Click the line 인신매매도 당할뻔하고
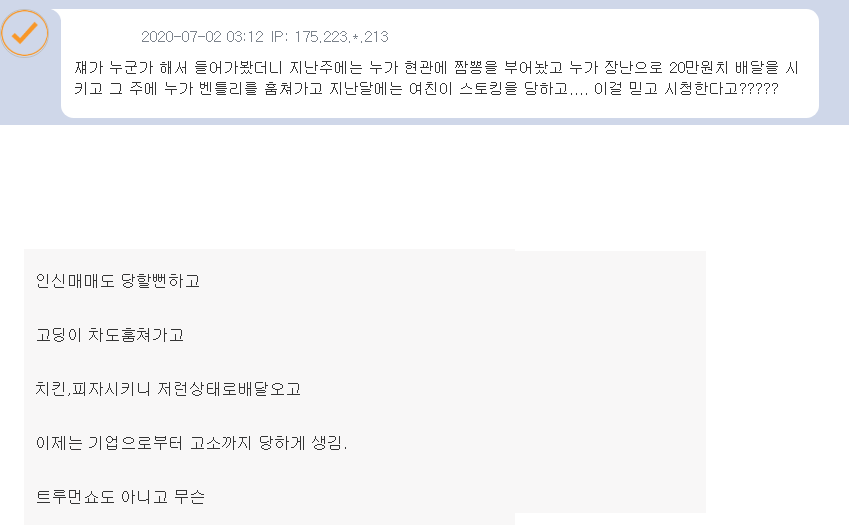Screen dimensions: 849x532 click(x=118, y=281)
